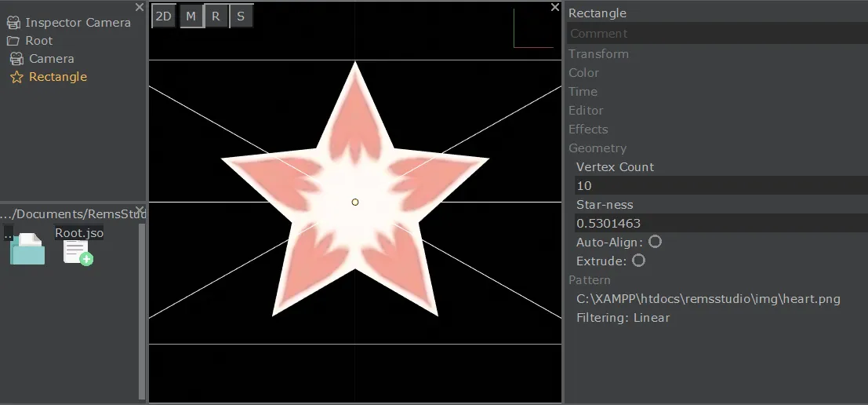Select the M move mode button
868x405 pixels.
coord(191,16)
